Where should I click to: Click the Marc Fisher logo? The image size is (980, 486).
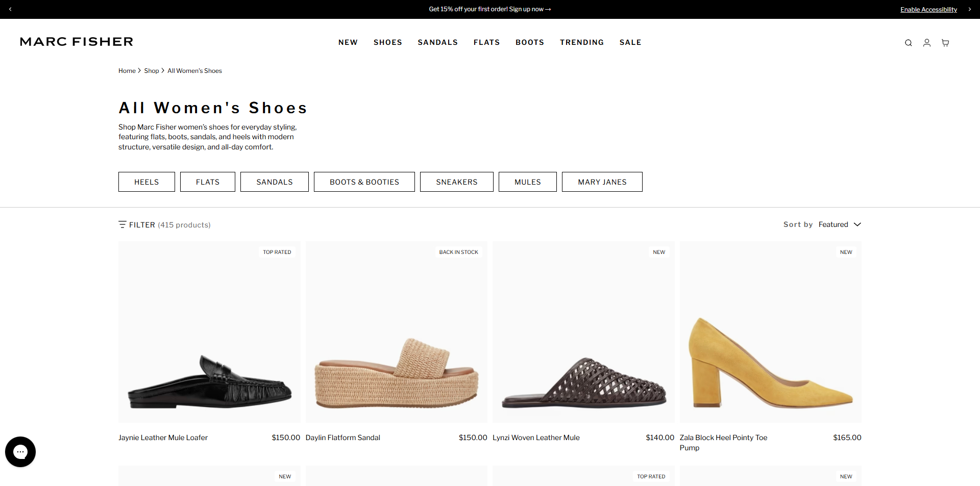coord(77,42)
